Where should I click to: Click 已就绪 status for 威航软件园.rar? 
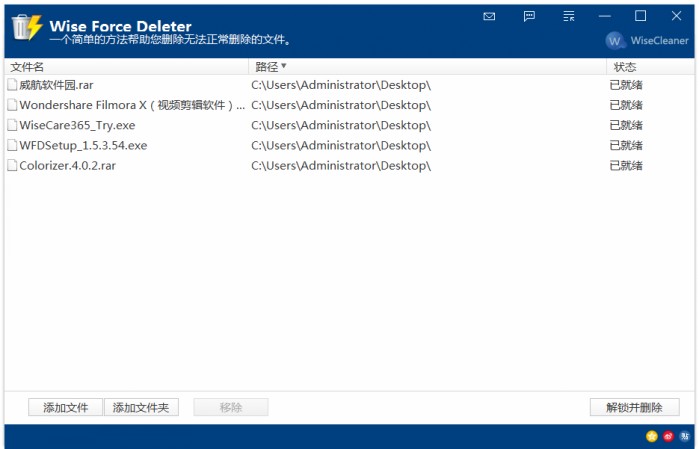(x=626, y=85)
